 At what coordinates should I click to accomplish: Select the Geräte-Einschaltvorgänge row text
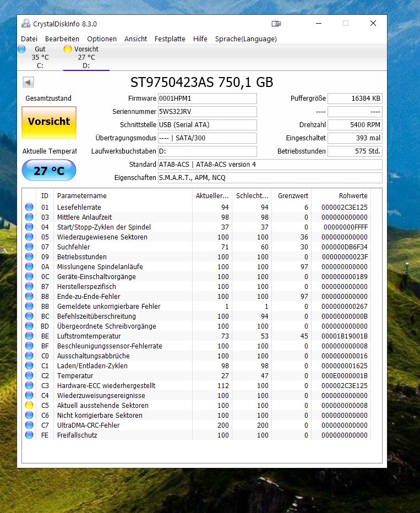point(96,277)
